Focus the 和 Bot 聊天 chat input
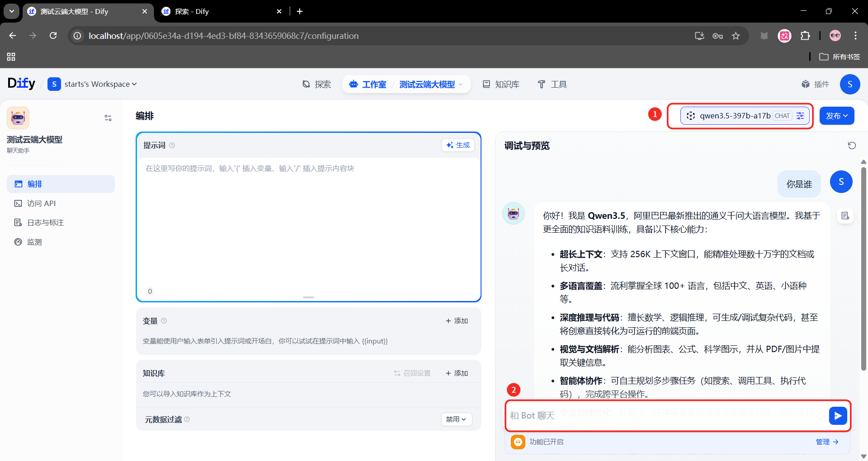868x461 pixels. [667, 416]
